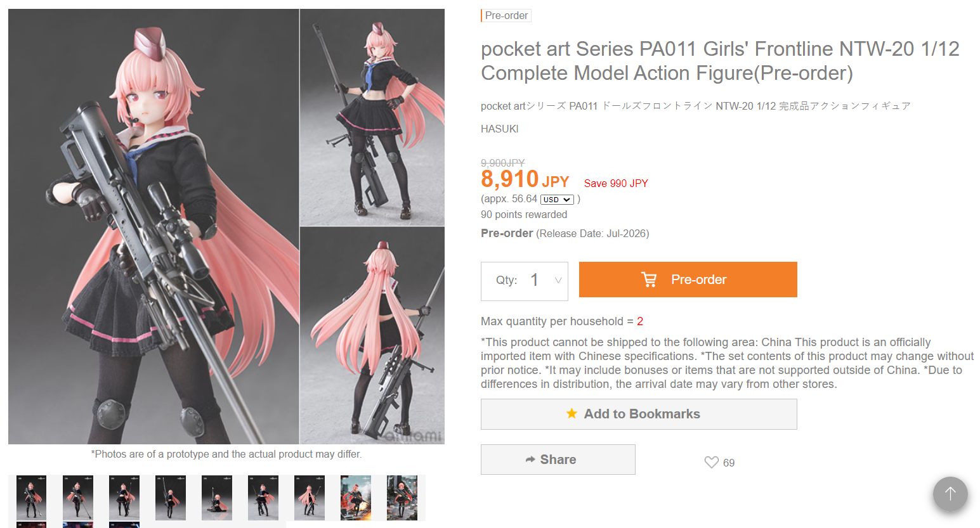
Task: Open the HASUKI manufacturer link
Action: [x=499, y=129]
